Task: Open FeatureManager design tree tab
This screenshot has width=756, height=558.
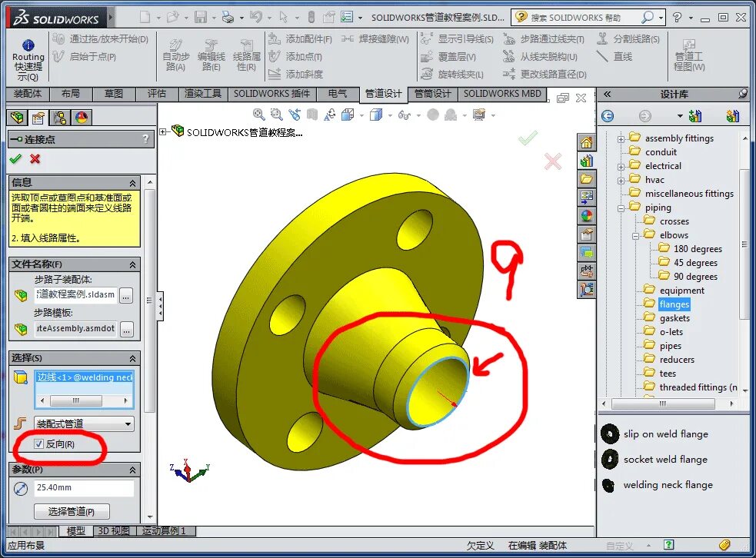Action: click(x=17, y=117)
